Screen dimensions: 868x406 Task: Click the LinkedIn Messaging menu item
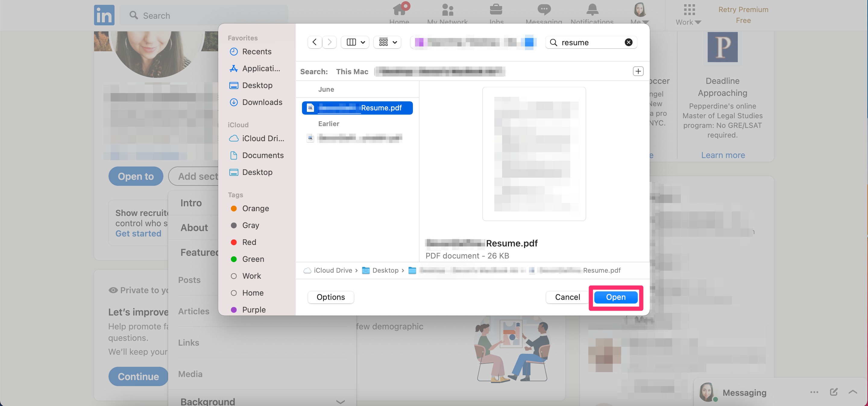pos(544,13)
